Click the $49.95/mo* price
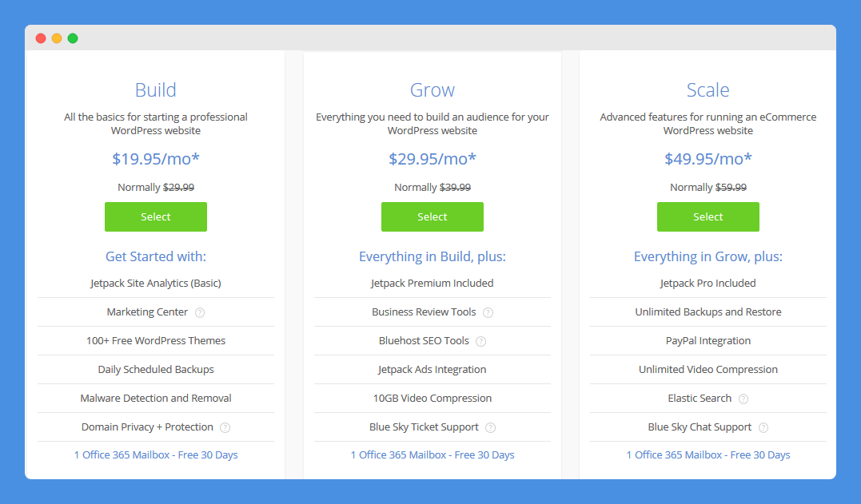Image resolution: width=861 pixels, height=504 pixels. coord(708,159)
